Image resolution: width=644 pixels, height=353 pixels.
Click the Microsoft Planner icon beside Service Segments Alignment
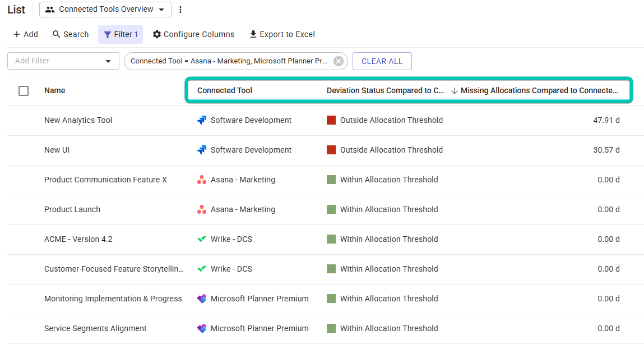tap(201, 328)
